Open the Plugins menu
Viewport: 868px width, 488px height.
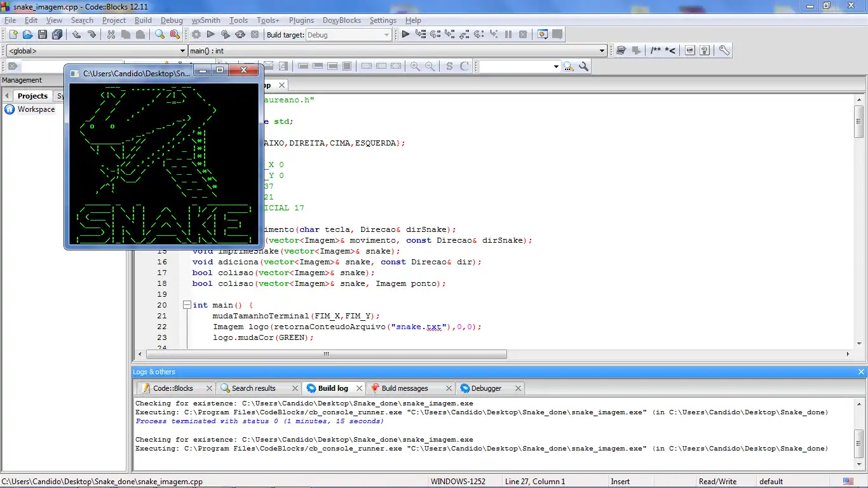point(301,20)
